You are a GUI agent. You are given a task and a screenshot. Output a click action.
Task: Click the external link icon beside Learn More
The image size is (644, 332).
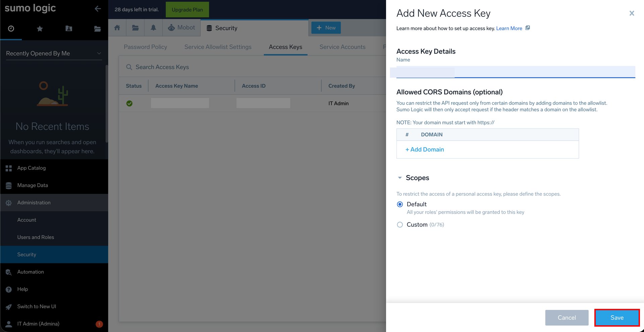tap(528, 28)
